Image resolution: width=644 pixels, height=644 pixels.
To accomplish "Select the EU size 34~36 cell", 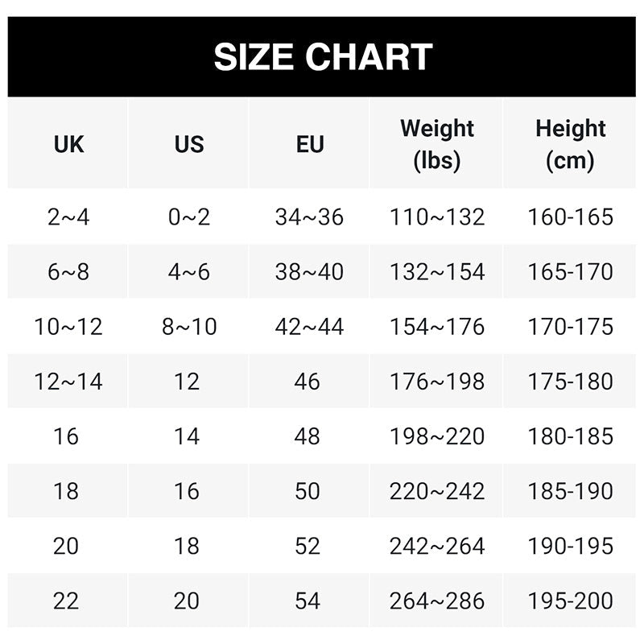I will pyautogui.click(x=309, y=217).
